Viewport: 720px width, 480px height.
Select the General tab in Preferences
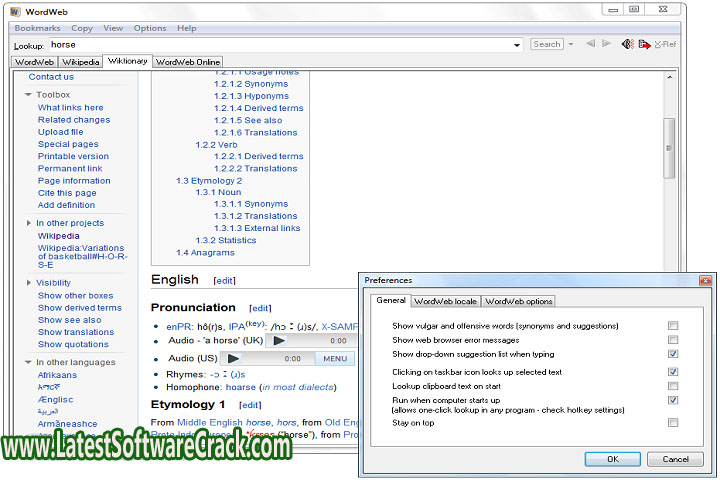(391, 300)
